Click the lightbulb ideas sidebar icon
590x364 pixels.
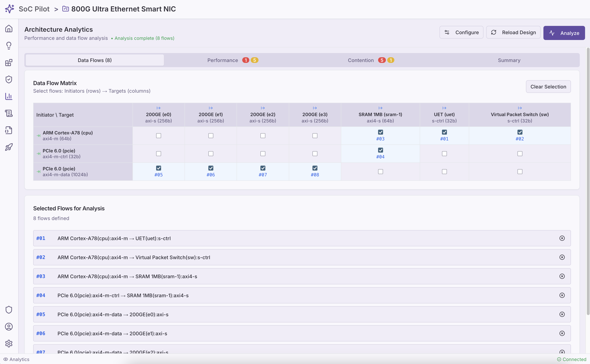pos(9,46)
